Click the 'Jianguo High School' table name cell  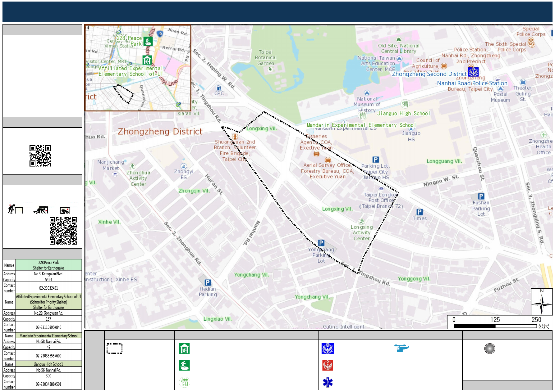48,364
